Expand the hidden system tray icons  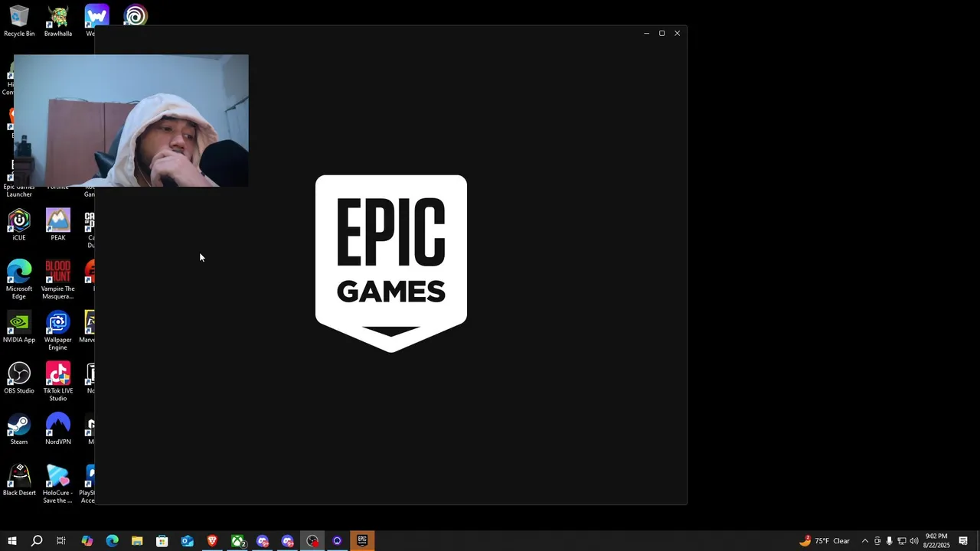click(865, 541)
